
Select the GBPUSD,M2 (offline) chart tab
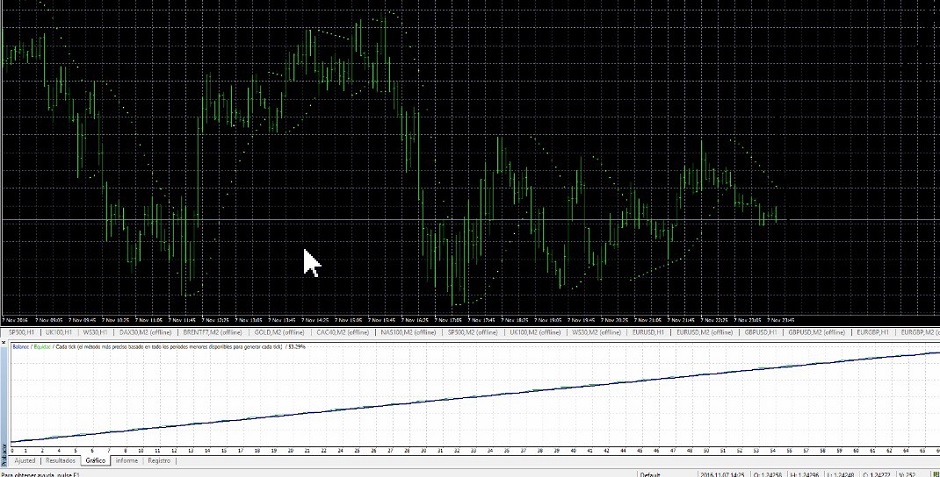(818, 331)
